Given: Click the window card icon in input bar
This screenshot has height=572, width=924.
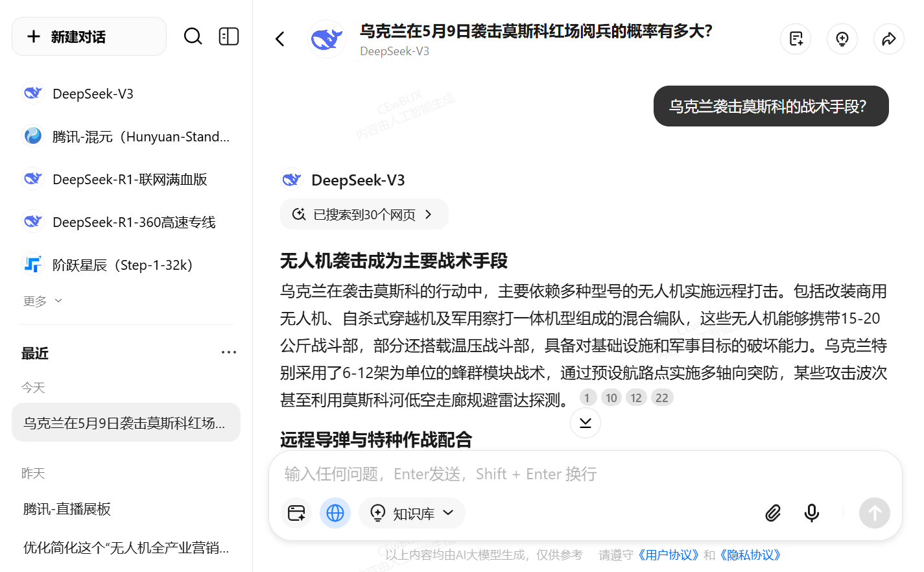Looking at the screenshot, I should pos(296,513).
